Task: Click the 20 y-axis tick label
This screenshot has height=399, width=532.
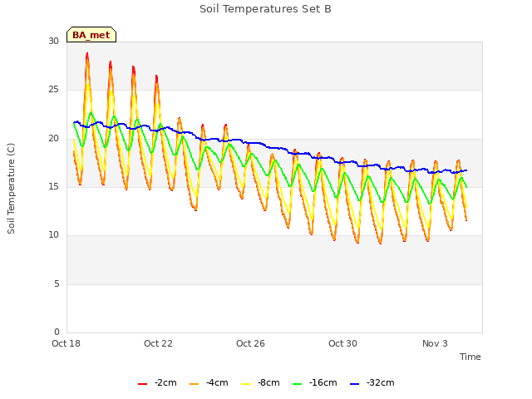Action: [x=53, y=139]
